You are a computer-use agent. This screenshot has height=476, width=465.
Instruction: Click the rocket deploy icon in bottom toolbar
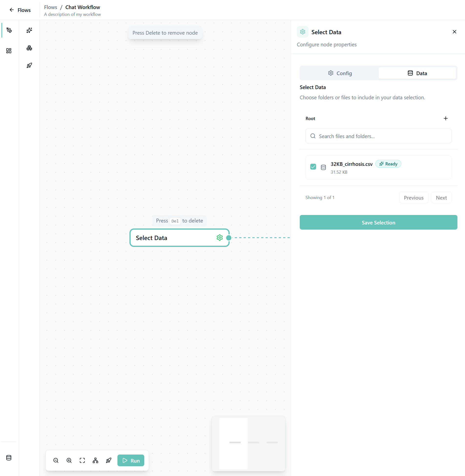coord(109,460)
